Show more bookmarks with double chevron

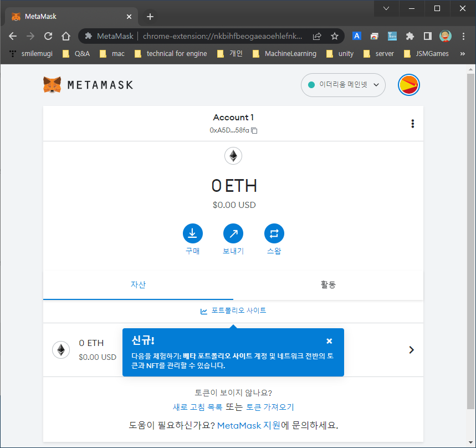click(462, 54)
